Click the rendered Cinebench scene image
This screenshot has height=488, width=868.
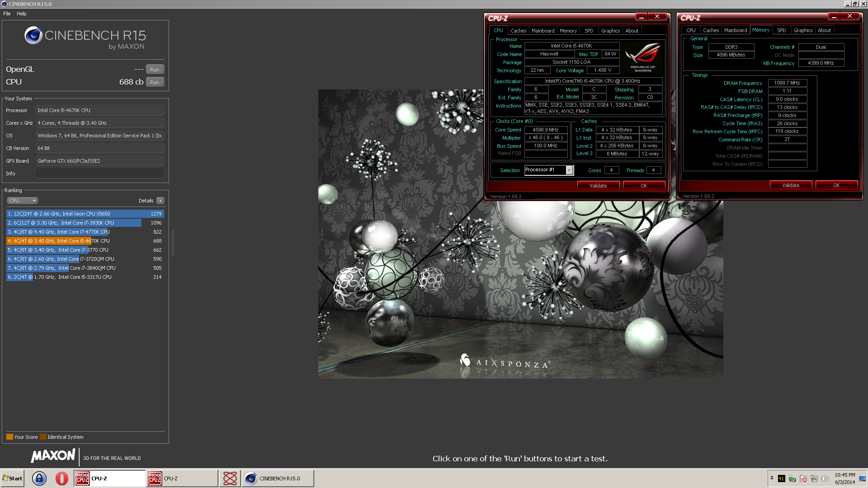point(520,234)
